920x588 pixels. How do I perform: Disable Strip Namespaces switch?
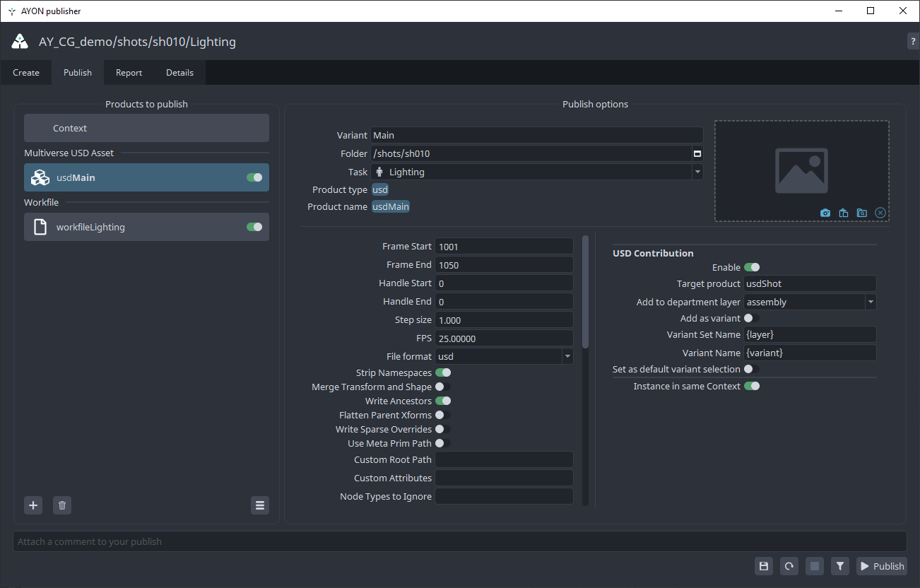(x=443, y=372)
